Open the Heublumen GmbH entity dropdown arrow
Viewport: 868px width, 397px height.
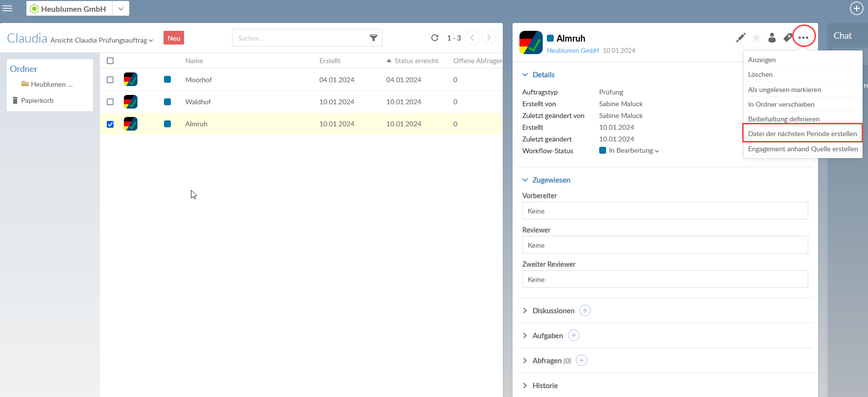point(121,8)
